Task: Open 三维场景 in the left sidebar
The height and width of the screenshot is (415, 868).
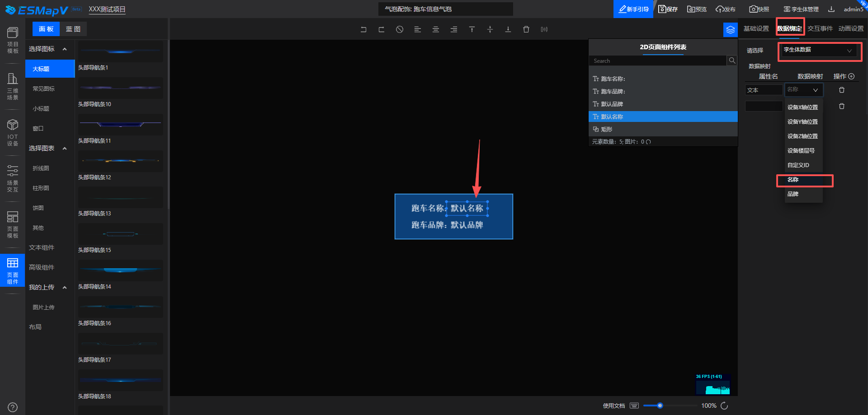Action: 13,87
